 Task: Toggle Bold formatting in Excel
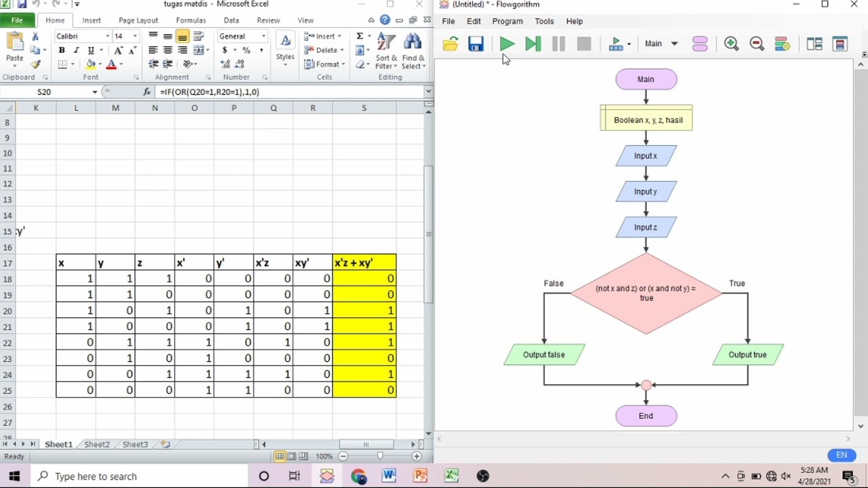tap(62, 50)
